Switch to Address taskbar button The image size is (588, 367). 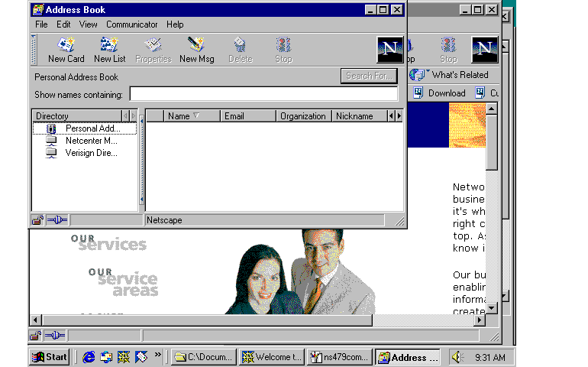[x=408, y=357]
